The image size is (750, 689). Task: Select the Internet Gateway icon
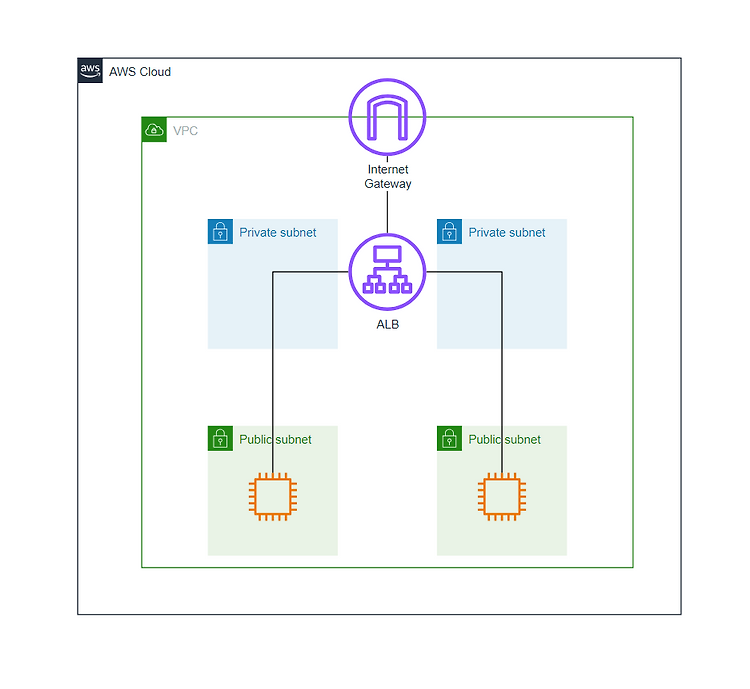click(387, 117)
